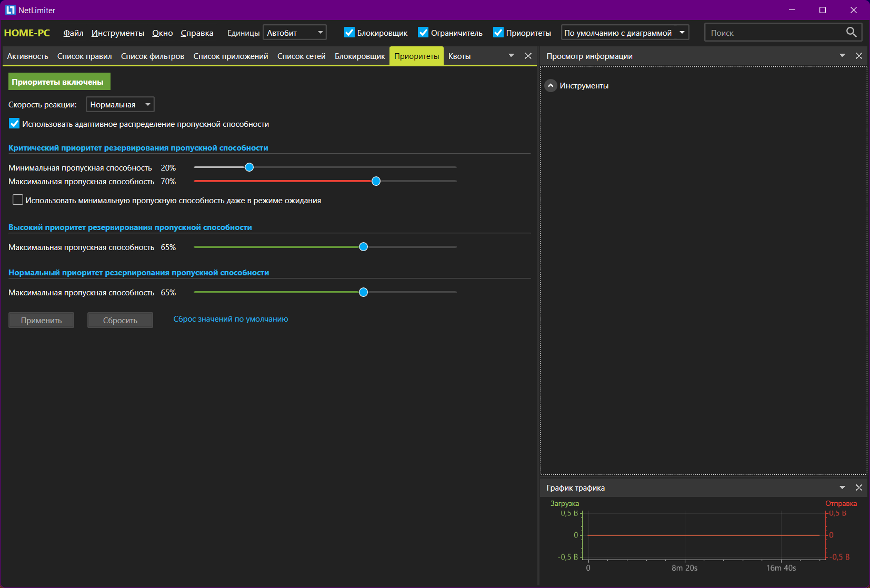Enable minimum bandwidth in idle mode checkbox
The image size is (870, 588).
tap(18, 200)
